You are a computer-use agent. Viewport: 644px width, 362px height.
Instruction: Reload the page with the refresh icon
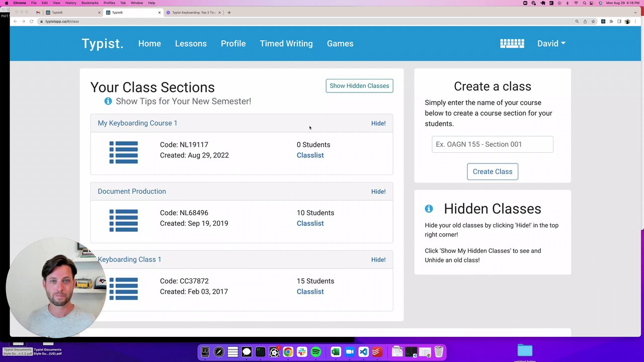(31, 21)
